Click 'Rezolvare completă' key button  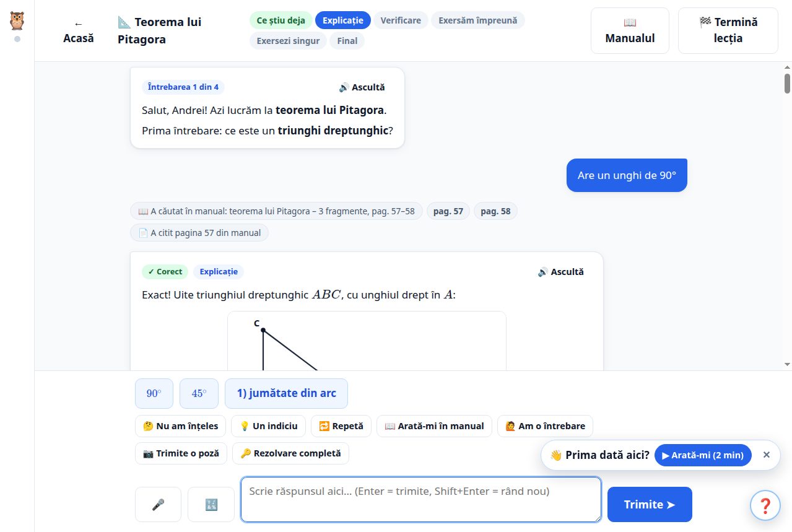click(x=290, y=453)
